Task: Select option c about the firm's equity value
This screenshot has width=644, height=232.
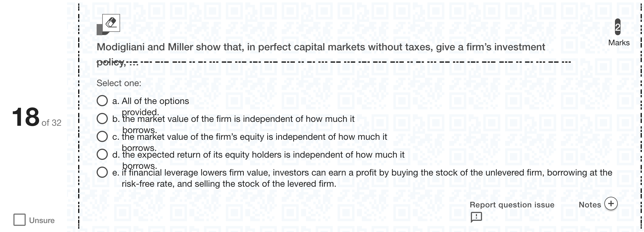Action: pos(102,136)
